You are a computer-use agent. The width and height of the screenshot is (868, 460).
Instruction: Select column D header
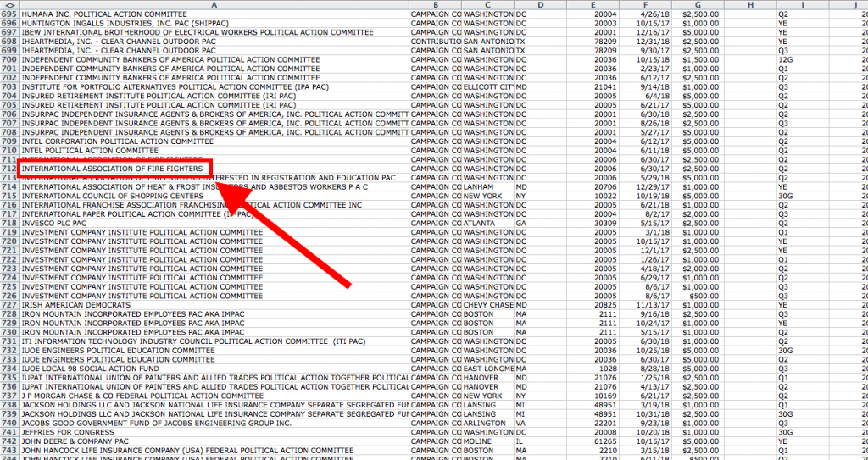(x=540, y=5)
